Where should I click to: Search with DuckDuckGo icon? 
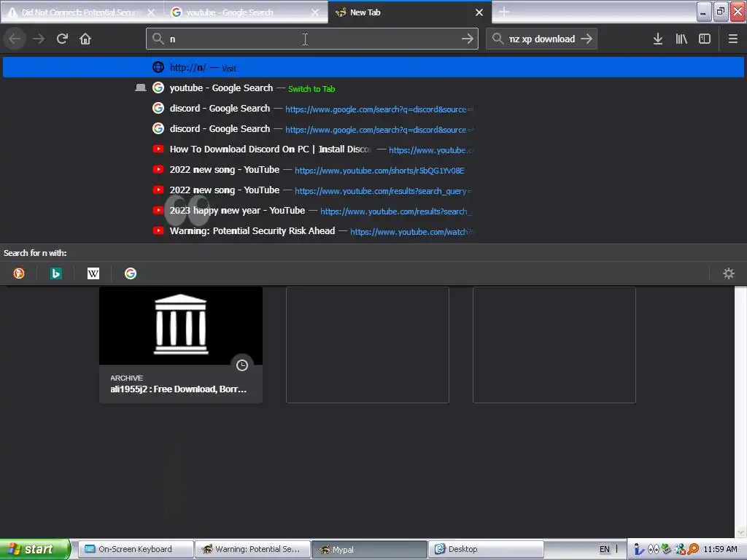[19, 273]
